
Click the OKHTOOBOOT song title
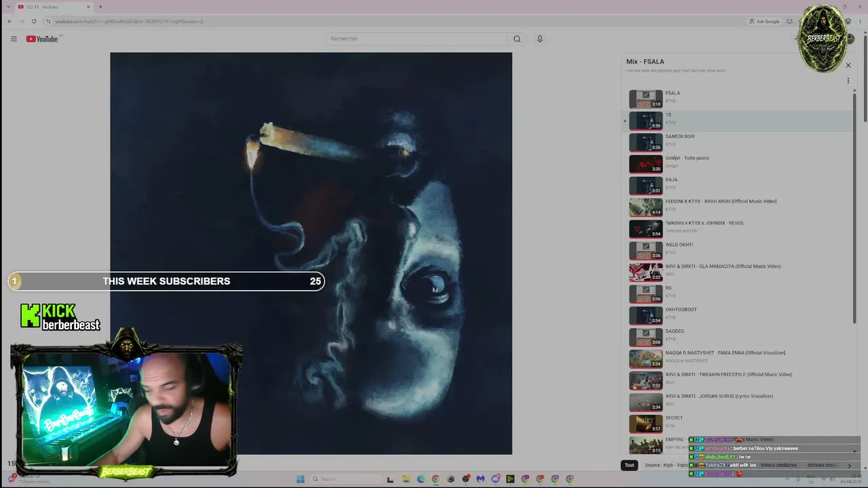click(x=681, y=310)
